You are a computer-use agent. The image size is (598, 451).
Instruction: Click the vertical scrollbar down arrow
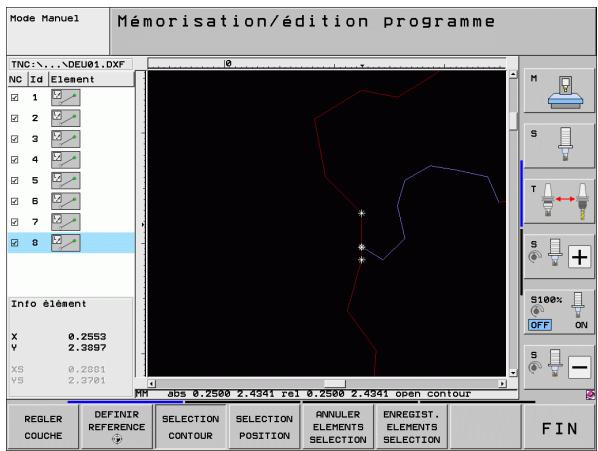click(x=513, y=372)
